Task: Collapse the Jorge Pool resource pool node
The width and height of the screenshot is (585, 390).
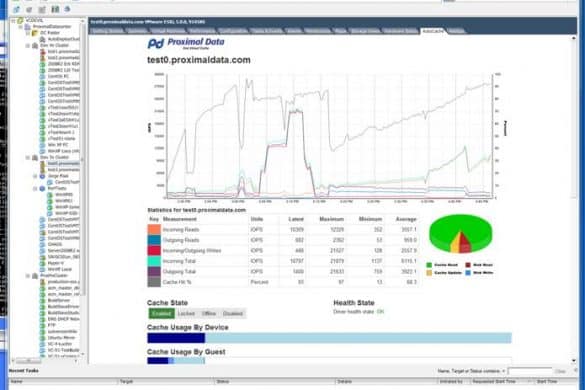Action: [x=35, y=176]
